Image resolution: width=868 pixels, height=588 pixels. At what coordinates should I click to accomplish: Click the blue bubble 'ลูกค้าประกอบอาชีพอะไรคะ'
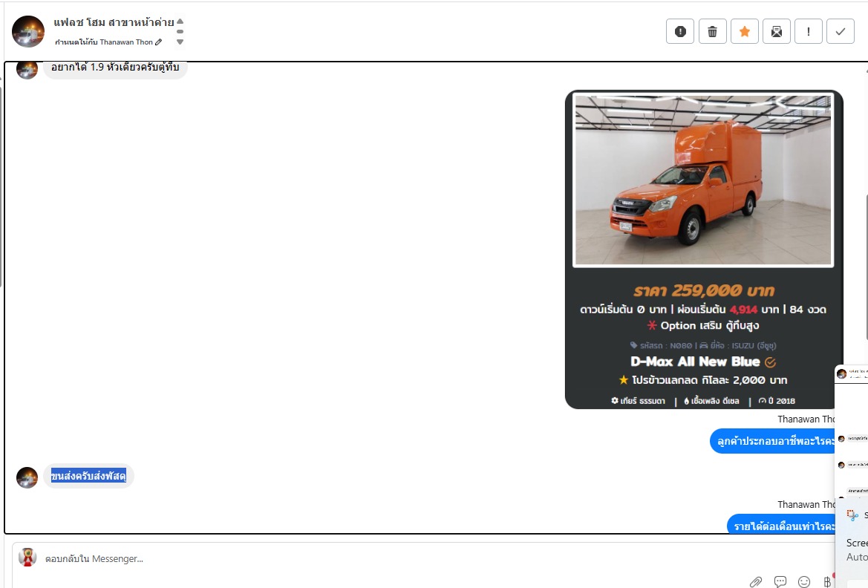point(772,441)
